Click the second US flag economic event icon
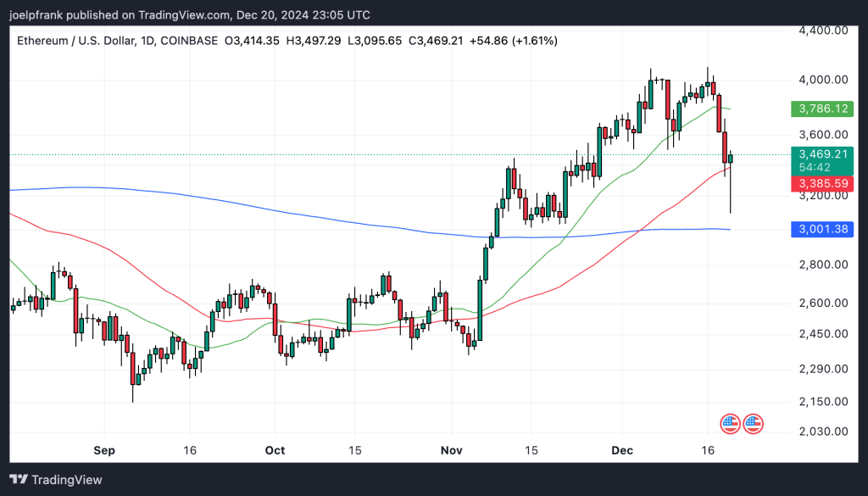Viewport: 868px width, 496px height. [754, 424]
